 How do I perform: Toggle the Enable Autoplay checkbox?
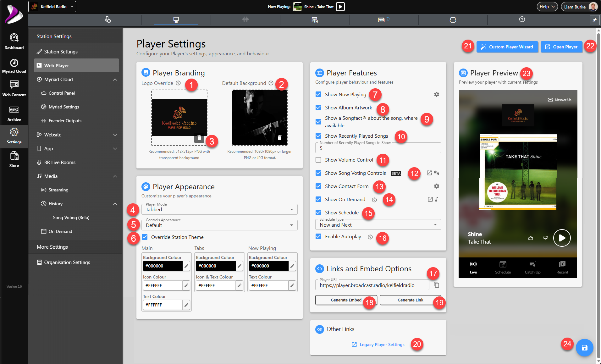click(x=318, y=236)
